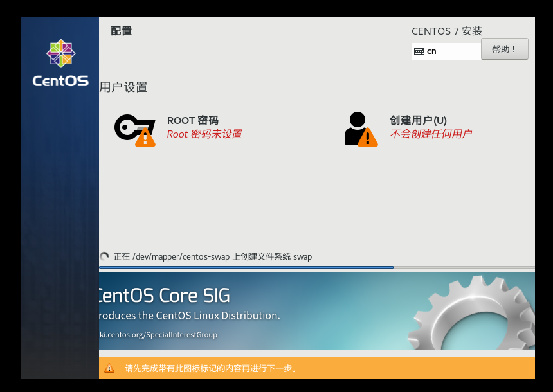Open the 创建用户(U) setting
Viewport: 553px width, 392px height.
(x=418, y=121)
